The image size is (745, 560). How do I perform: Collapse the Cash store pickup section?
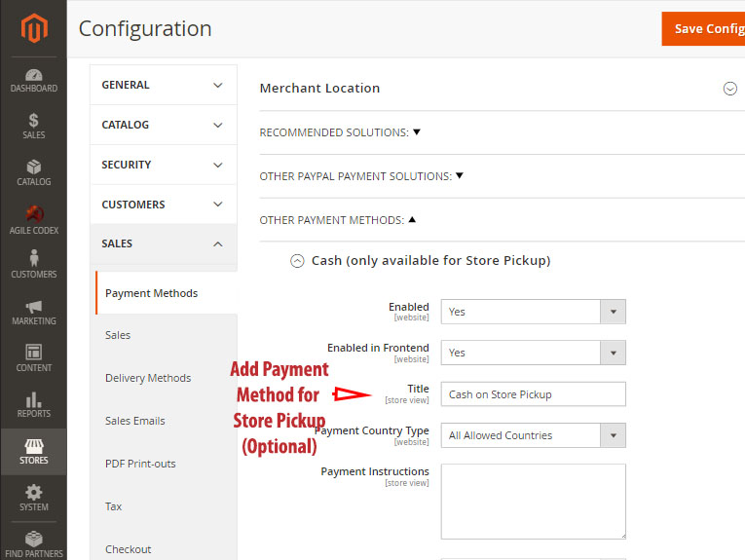pyautogui.click(x=297, y=261)
